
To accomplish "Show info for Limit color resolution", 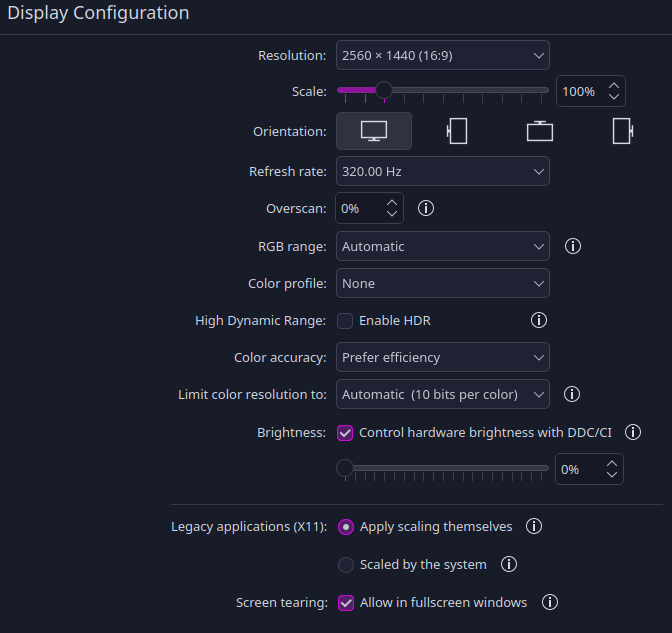I will 572,394.
